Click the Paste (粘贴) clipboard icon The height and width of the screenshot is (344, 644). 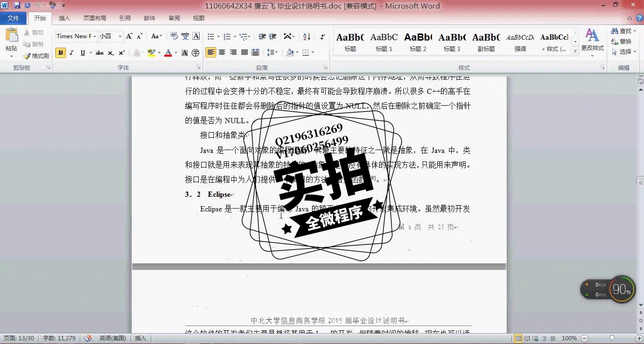coord(11,35)
